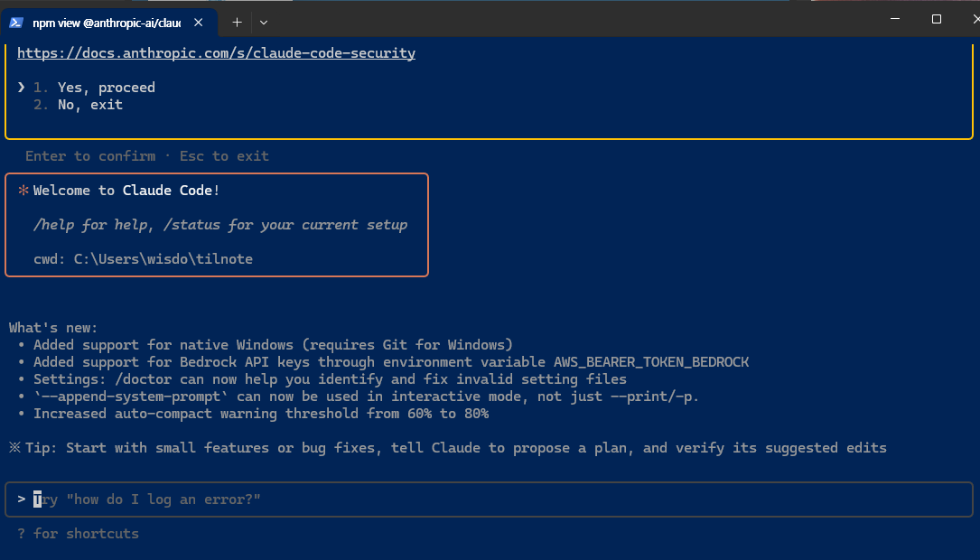Click the tip asterisk symbol icon
This screenshot has width=980, height=560.
(14, 448)
